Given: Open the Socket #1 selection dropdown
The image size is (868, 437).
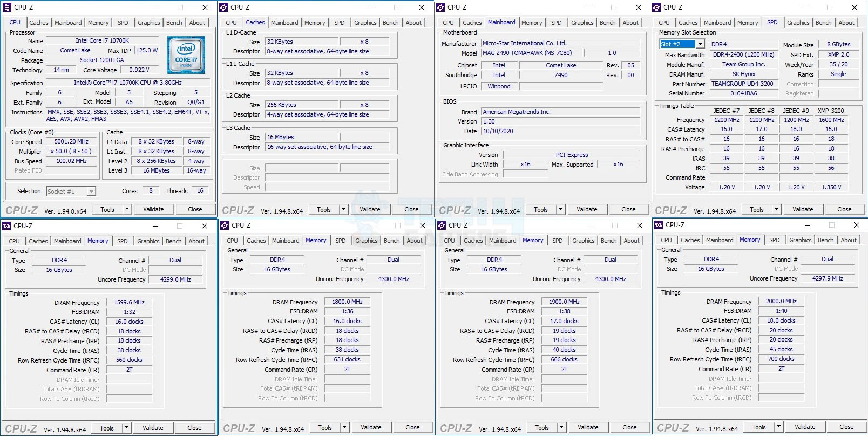Looking at the screenshot, I should pyautogui.click(x=91, y=191).
